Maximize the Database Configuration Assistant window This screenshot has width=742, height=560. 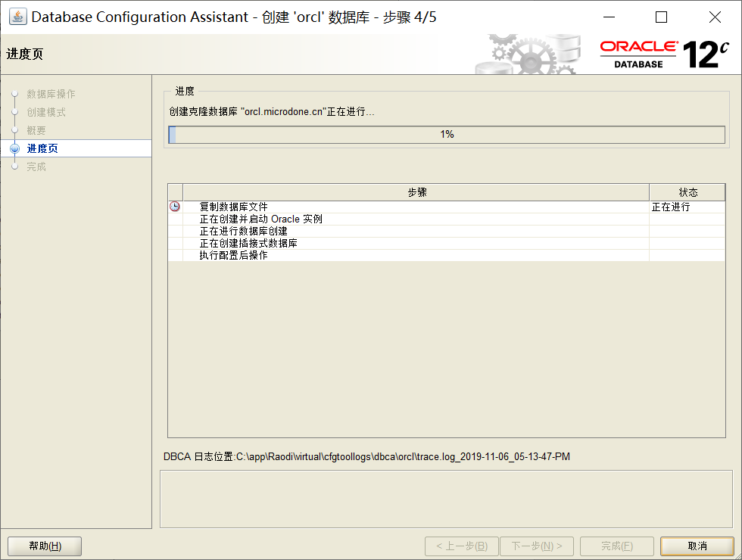coord(662,17)
